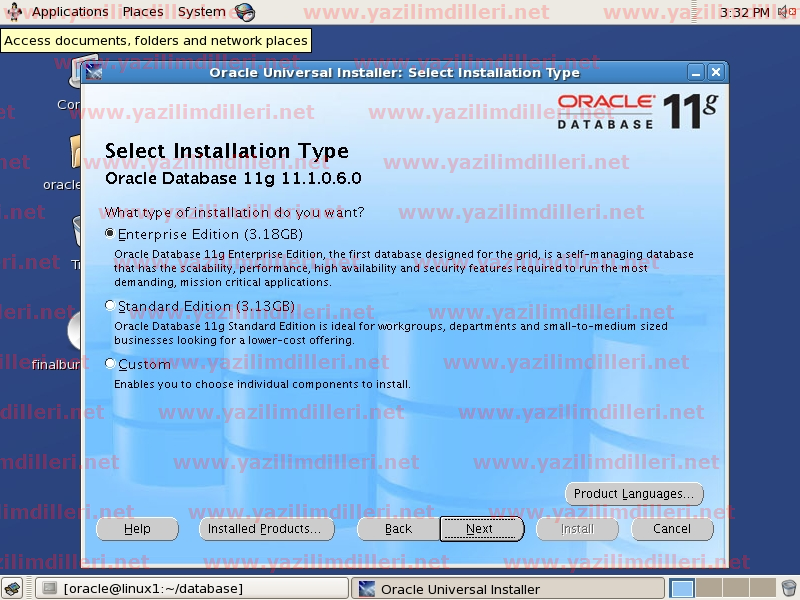Image resolution: width=800 pixels, height=600 pixels.
Task: Open the Places menu
Action: 143,12
